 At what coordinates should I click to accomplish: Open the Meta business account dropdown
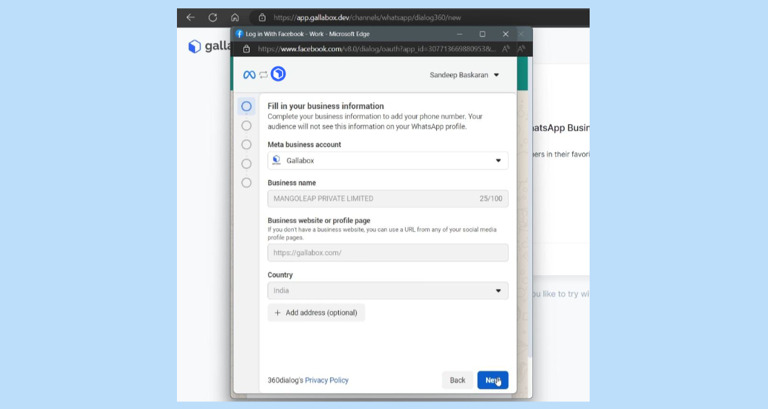click(x=387, y=160)
